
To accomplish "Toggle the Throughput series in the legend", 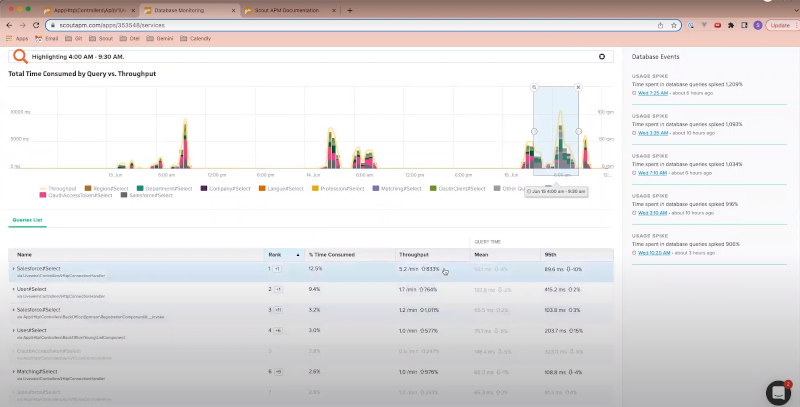I will coord(61,188).
